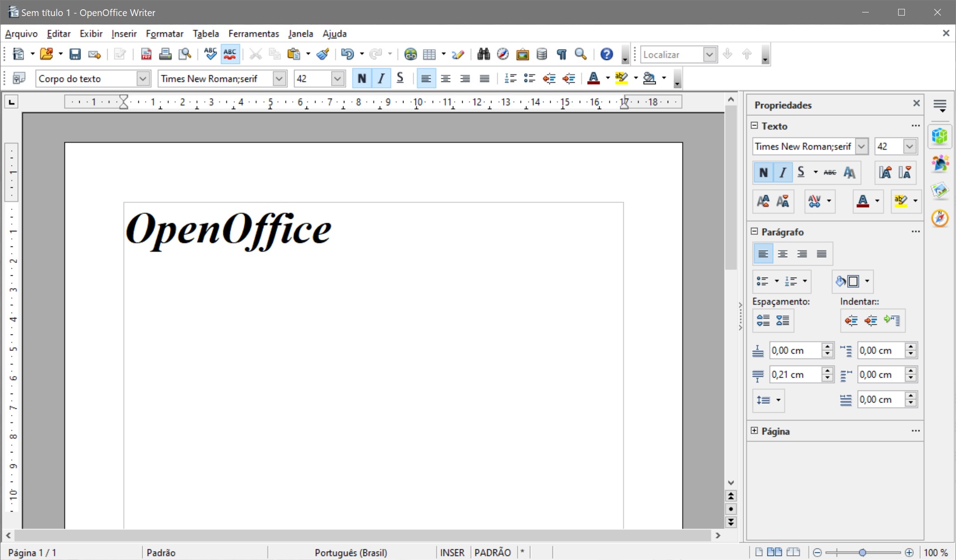Click toolbar Highlighting yellow marker
The width and height of the screenshot is (956, 560).
(621, 79)
